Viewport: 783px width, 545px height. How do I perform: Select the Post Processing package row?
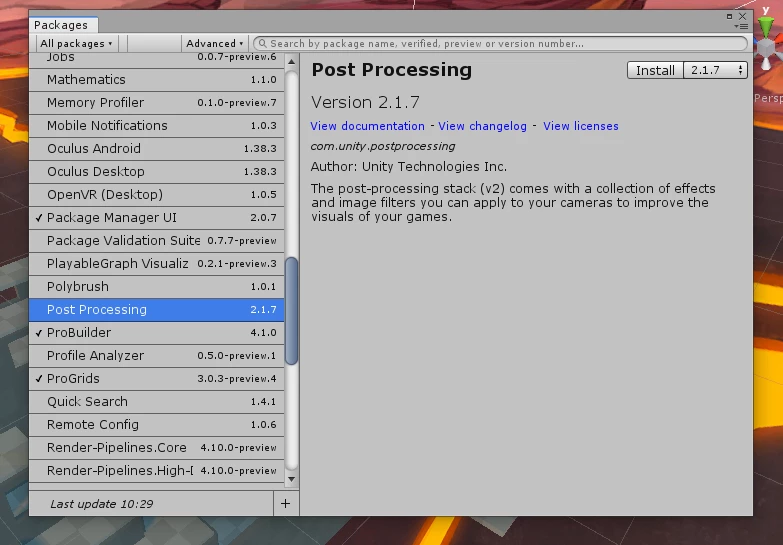point(157,310)
